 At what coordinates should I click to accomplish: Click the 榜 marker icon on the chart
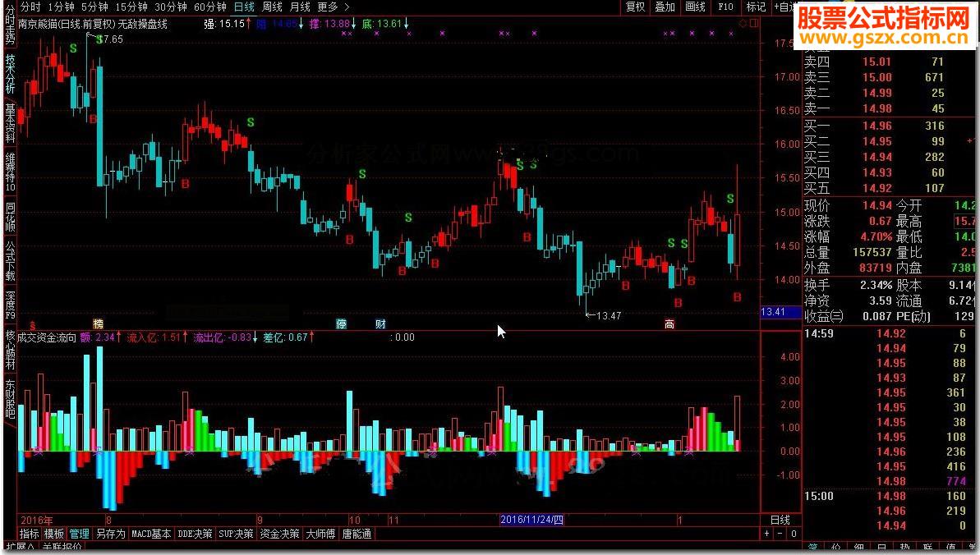tap(98, 323)
